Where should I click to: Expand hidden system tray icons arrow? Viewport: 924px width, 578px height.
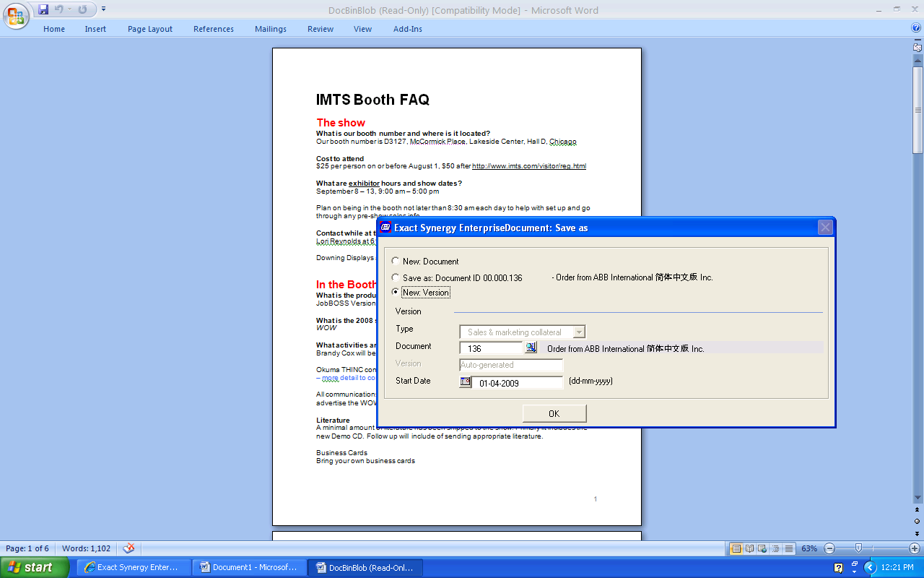coord(870,568)
